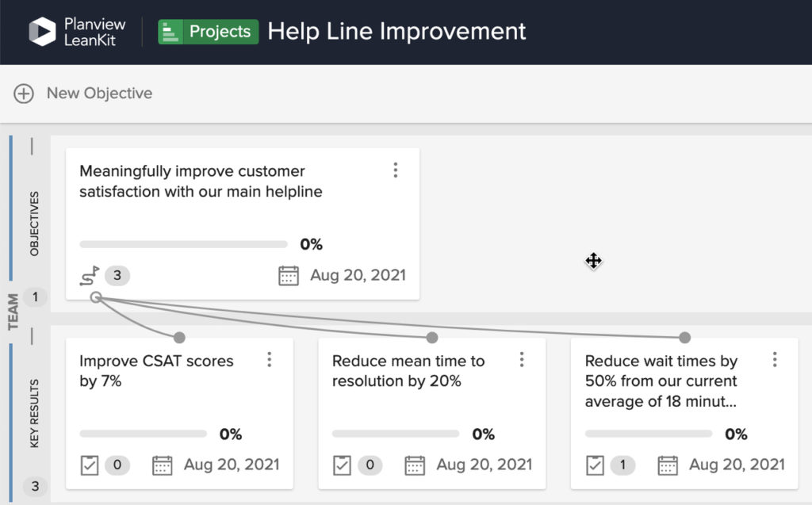The width and height of the screenshot is (812, 505).
Task: Open the three-dot menu on the Reduce wait times card
Action: coord(775,359)
